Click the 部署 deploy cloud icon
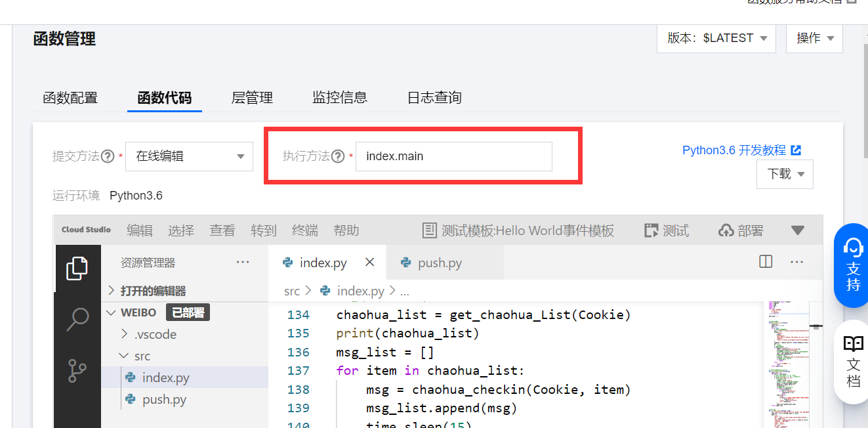The height and width of the screenshot is (428, 868). 724,230
